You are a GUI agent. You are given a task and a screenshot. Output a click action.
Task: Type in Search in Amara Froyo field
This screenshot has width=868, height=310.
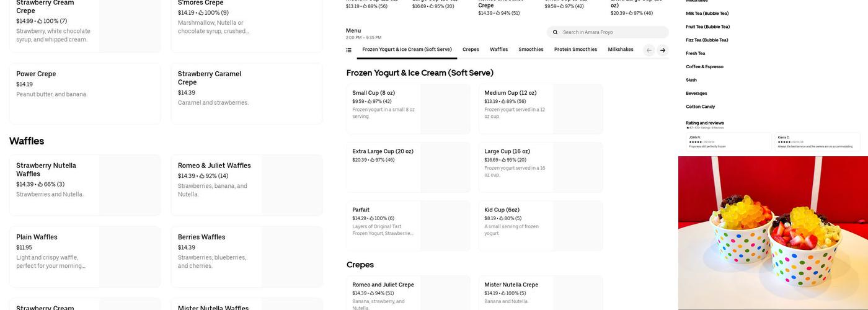tap(611, 32)
